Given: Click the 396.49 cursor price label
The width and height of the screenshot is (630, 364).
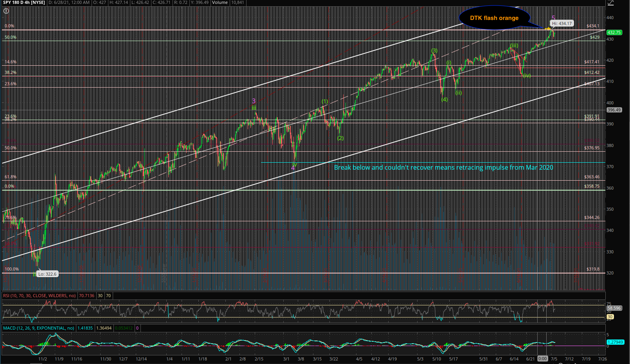Looking at the screenshot, I should point(614,110).
